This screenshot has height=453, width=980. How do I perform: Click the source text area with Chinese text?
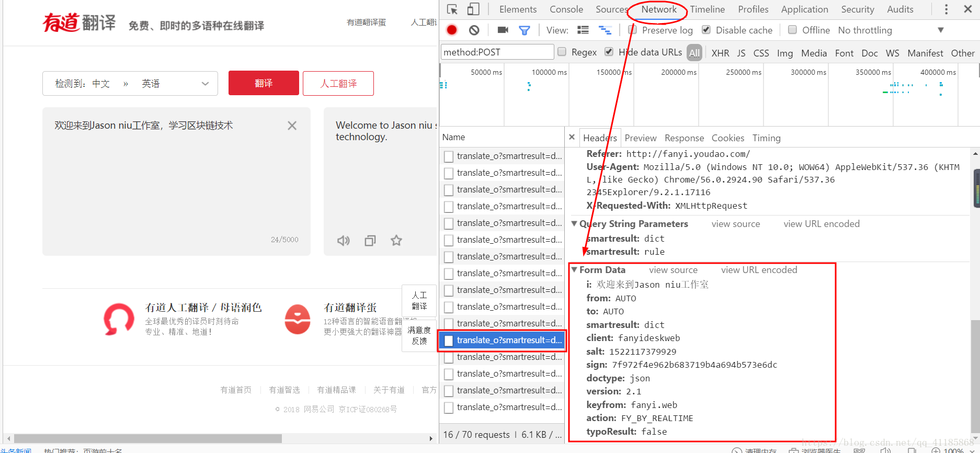tap(176, 182)
